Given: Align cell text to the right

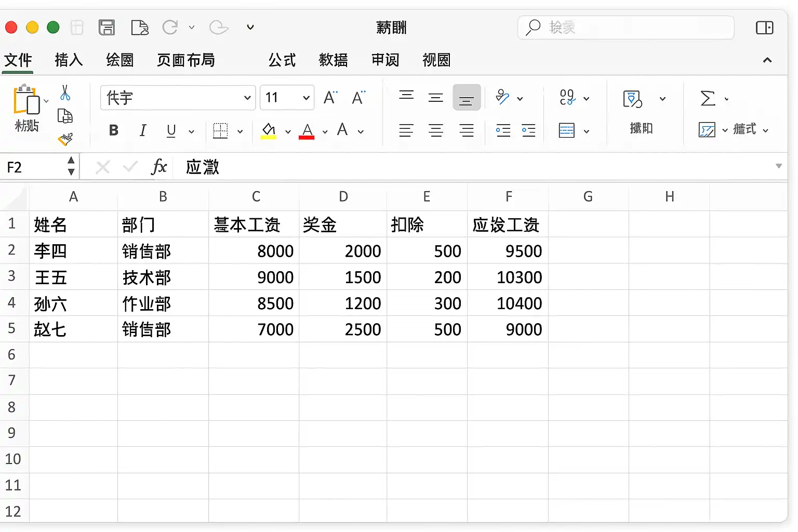Looking at the screenshot, I should click(x=467, y=130).
